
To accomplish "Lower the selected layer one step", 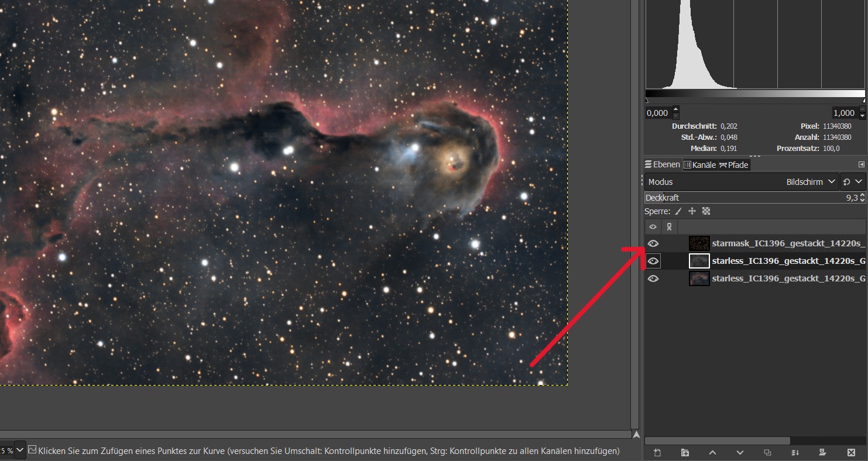I will tap(740, 452).
